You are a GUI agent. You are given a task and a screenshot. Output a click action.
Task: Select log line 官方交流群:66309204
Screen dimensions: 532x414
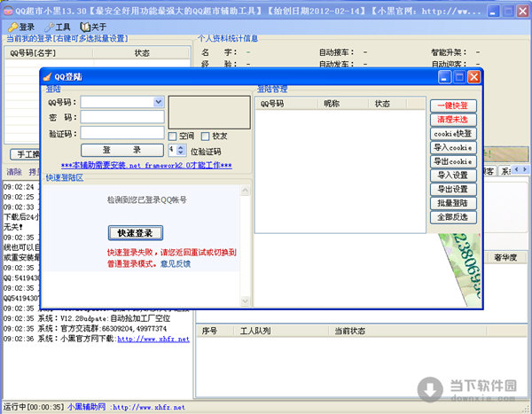click(85, 329)
